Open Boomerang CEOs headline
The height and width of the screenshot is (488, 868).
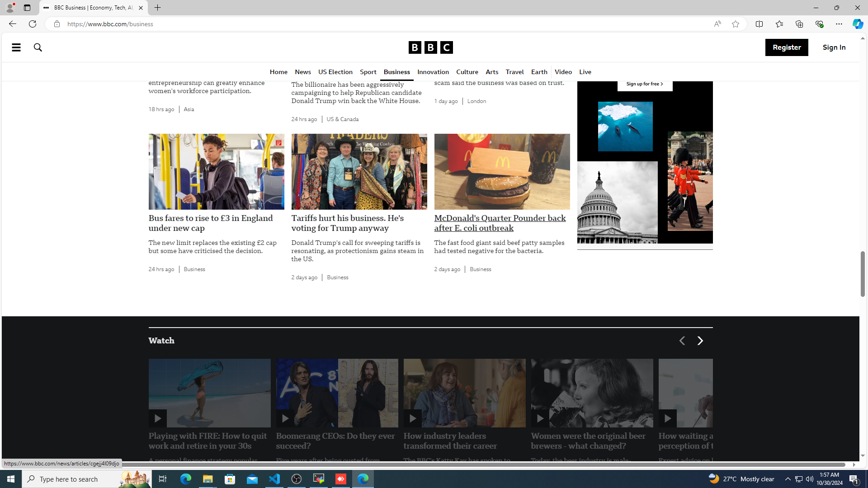pos(335,441)
